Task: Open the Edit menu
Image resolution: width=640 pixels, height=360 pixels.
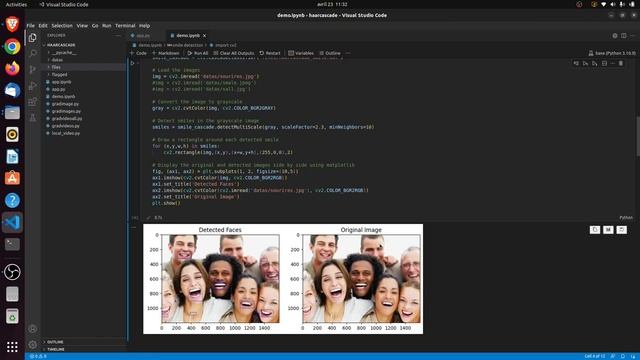Action: 43,25
